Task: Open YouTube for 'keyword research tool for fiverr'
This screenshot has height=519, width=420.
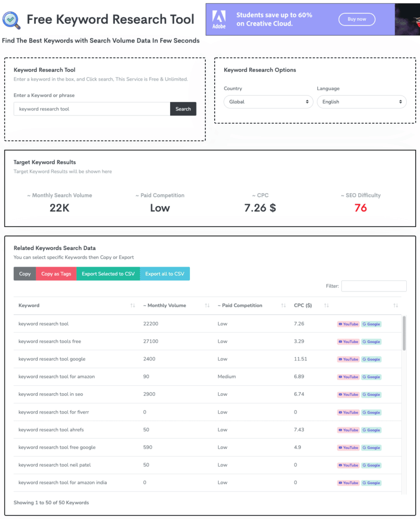Action: pos(348,413)
